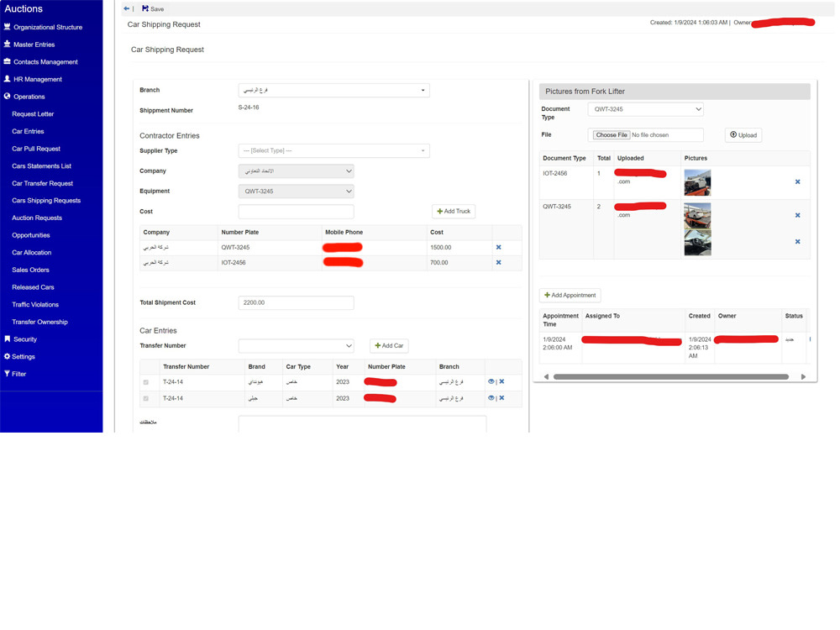Open Car Allocation in sidebar
The width and height of the screenshot is (840, 630).
coord(32,252)
